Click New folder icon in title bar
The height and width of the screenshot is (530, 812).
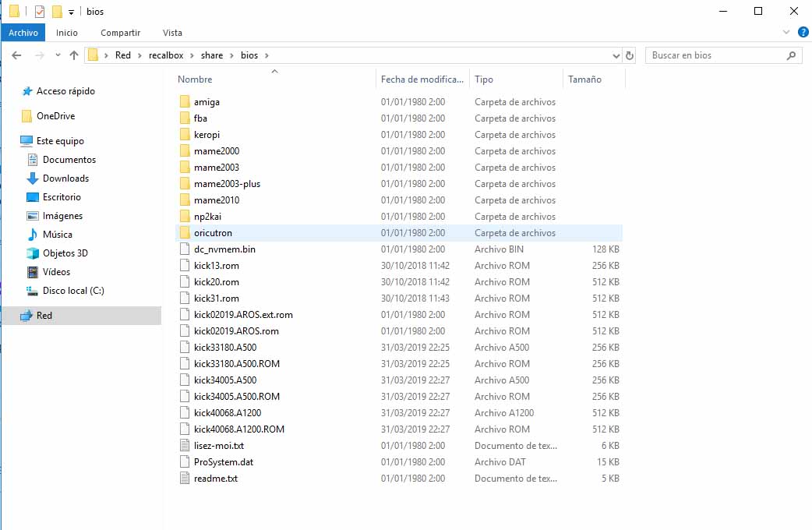57,12
